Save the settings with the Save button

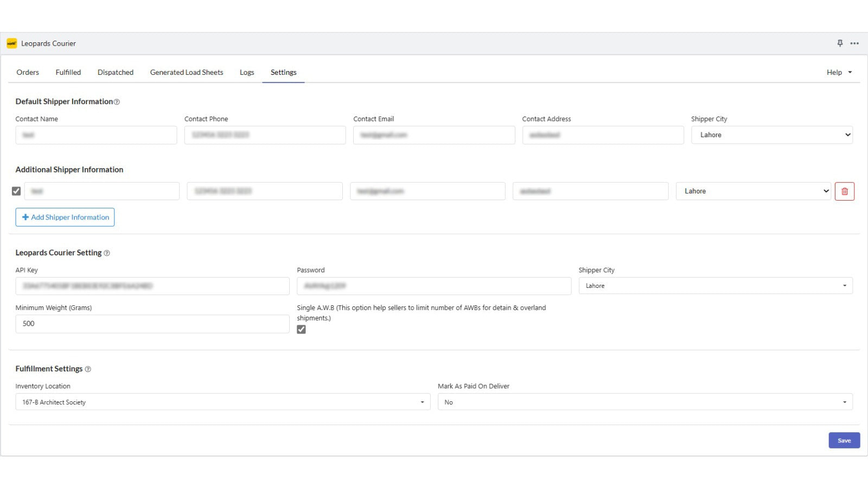click(844, 440)
